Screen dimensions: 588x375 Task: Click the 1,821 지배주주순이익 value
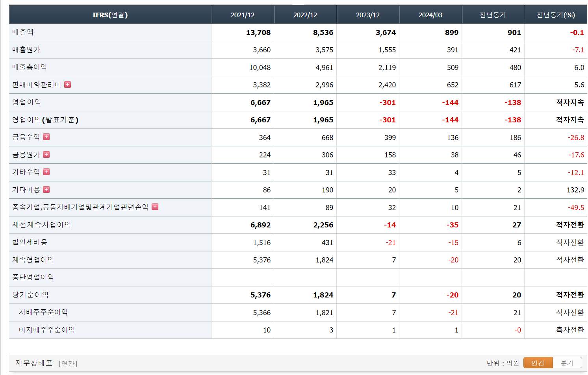(325, 313)
